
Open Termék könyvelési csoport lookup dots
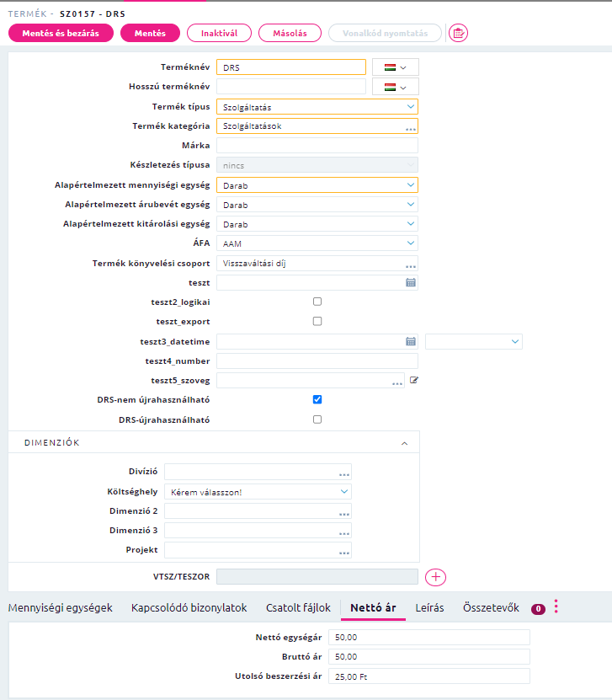point(410,266)
